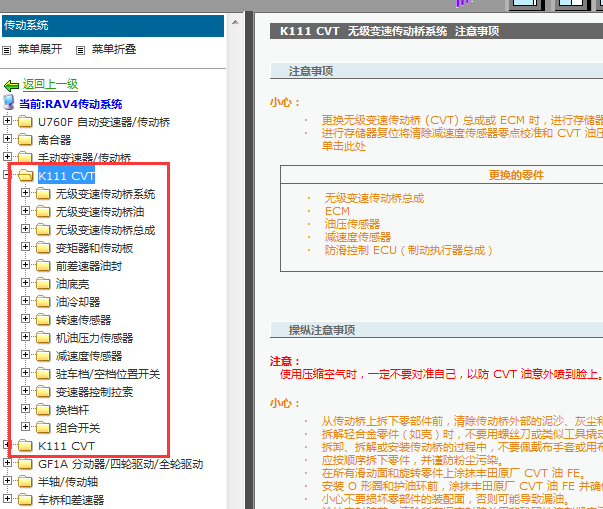The image size is (603, 509).
Task: Click folder icon of 组合开关
Action: click(43, 427)
